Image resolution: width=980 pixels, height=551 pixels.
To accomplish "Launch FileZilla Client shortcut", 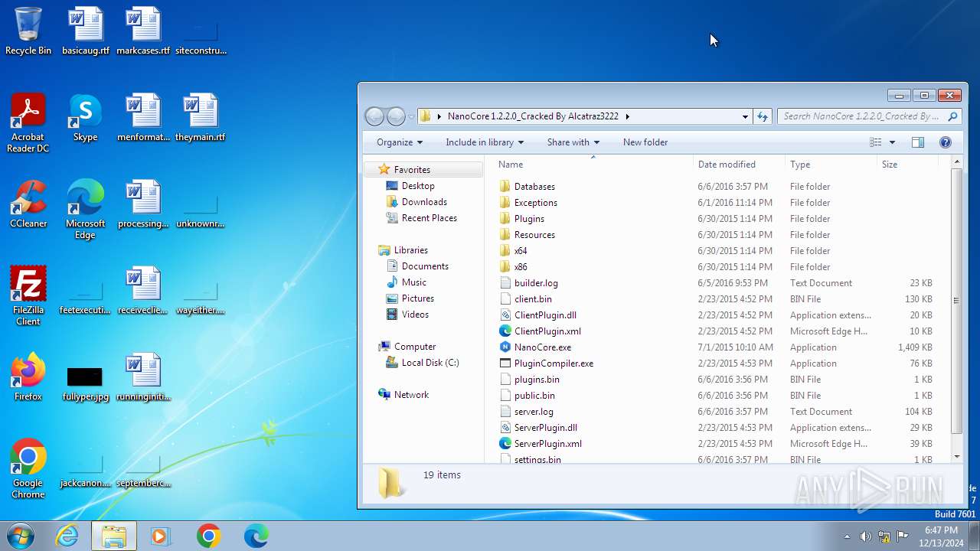I will [x=28, y=295].
